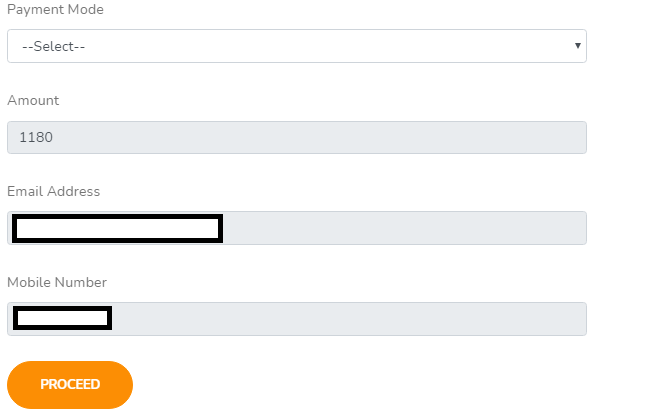The width and height of the screenshot is (661, 415).
Task: Click the Payment Mode label
Action: click(x=55, y=10)
